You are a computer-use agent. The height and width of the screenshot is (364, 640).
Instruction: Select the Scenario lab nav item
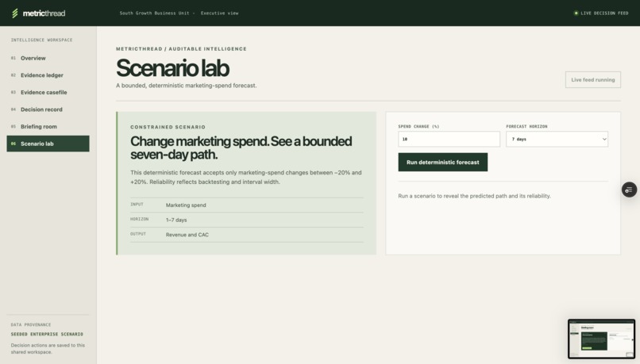(x=48, y=144)
